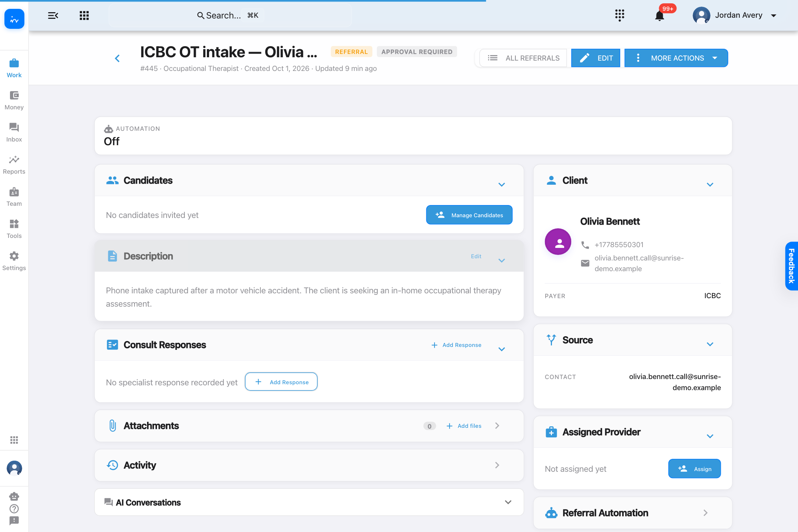
Task: Click Add Response link in Consult Responses header
Action: click(x=456, y=345)
